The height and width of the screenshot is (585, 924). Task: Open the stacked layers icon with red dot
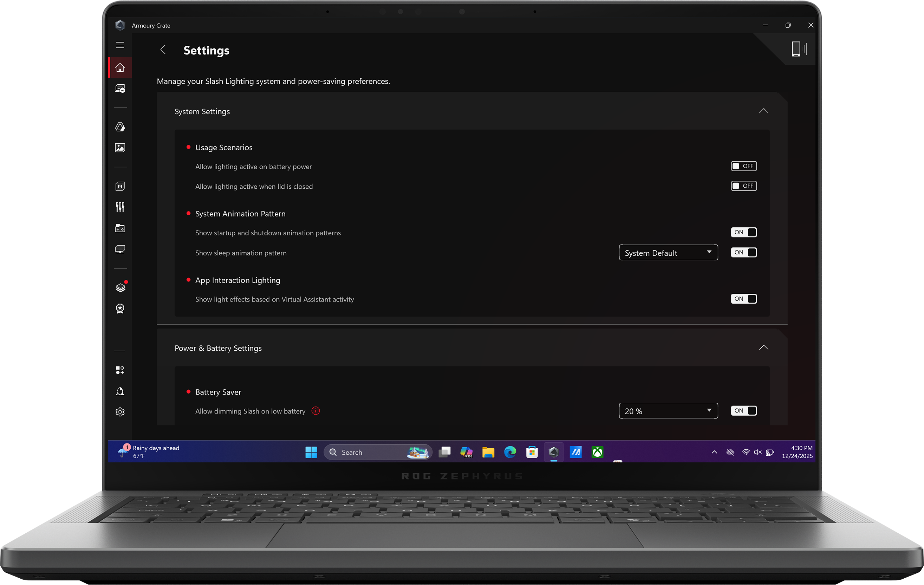click(120, 288)
